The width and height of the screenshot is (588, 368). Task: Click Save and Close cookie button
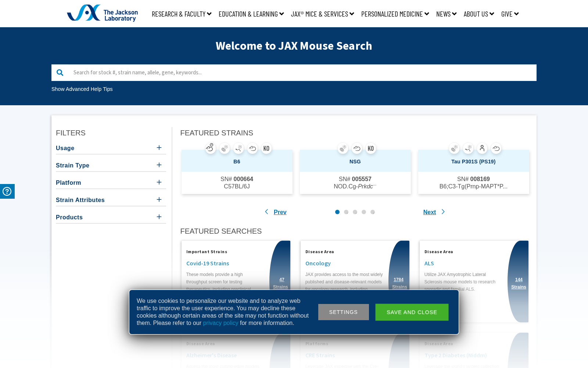pos(412,312)
